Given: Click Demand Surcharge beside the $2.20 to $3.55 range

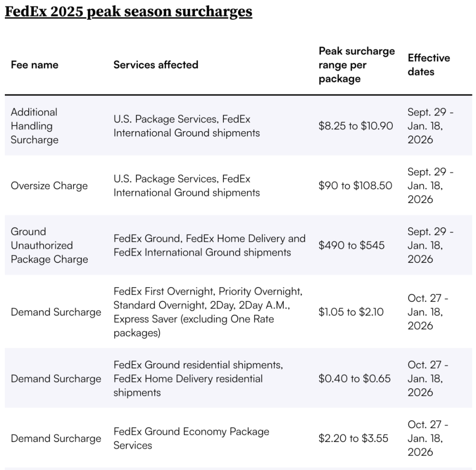Looking at the screenshot, I should 56,438.
